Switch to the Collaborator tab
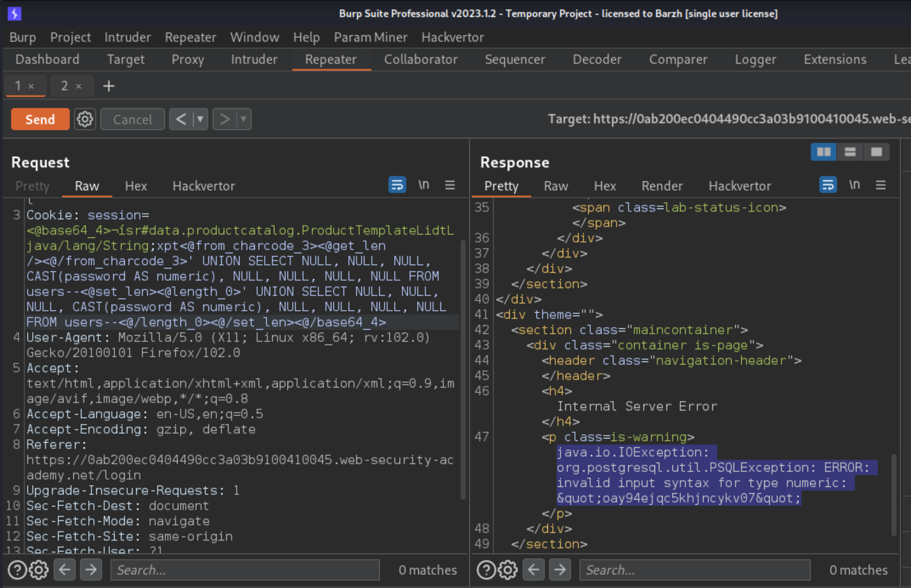Image resolution: width=911 pixels, height=588 pixels. [421, 60]
